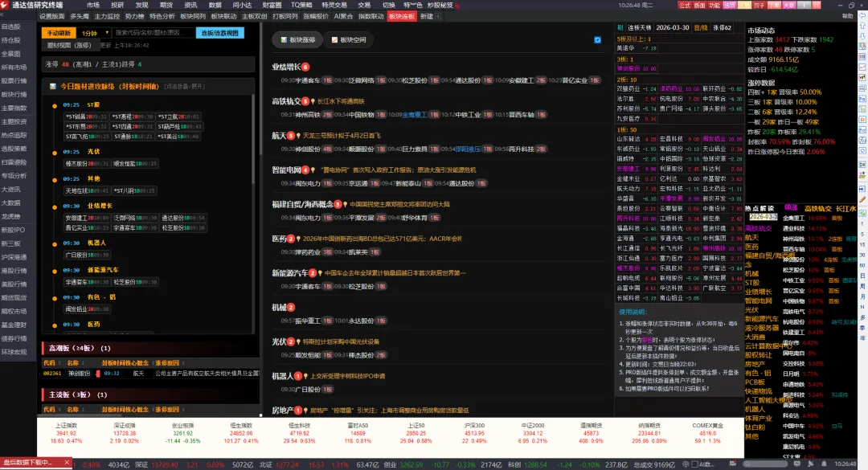Image resolution: width=868 pixels, height=470 pixels.
Task: Click the bell notification icon in status bar
Action: coord(824,464)
